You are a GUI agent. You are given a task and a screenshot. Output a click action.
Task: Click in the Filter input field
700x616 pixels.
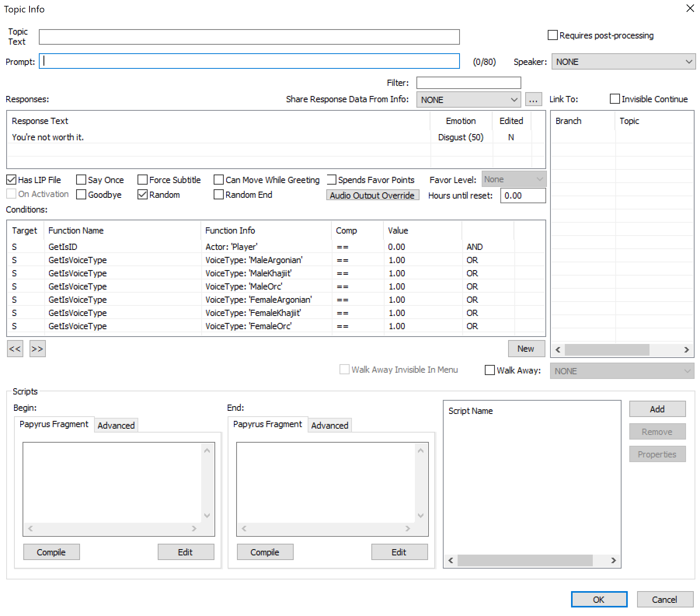tap(468, 83)
